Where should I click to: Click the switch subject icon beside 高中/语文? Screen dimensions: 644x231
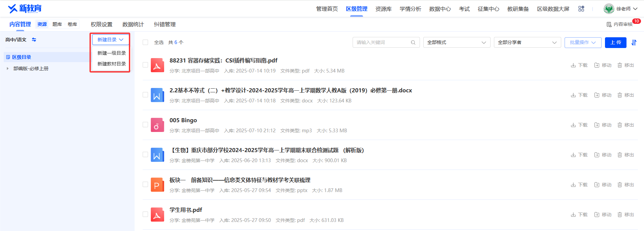pyautogui.click(x=34, y=40)
